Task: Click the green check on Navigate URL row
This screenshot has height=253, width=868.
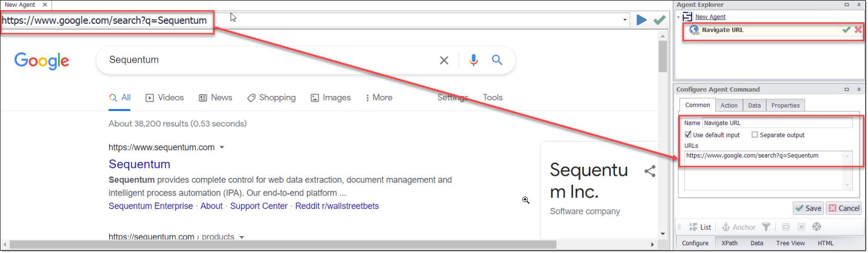Action: [x=846, y=30]
